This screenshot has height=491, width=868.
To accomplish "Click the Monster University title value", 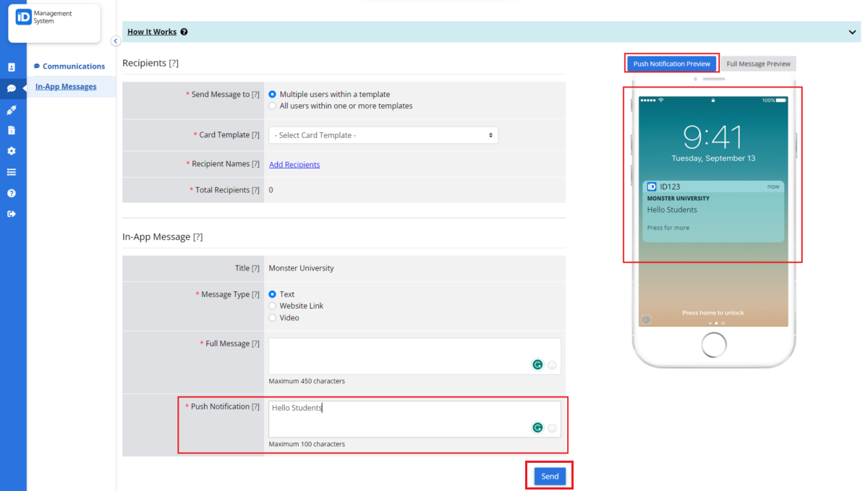I will (301, 268).
